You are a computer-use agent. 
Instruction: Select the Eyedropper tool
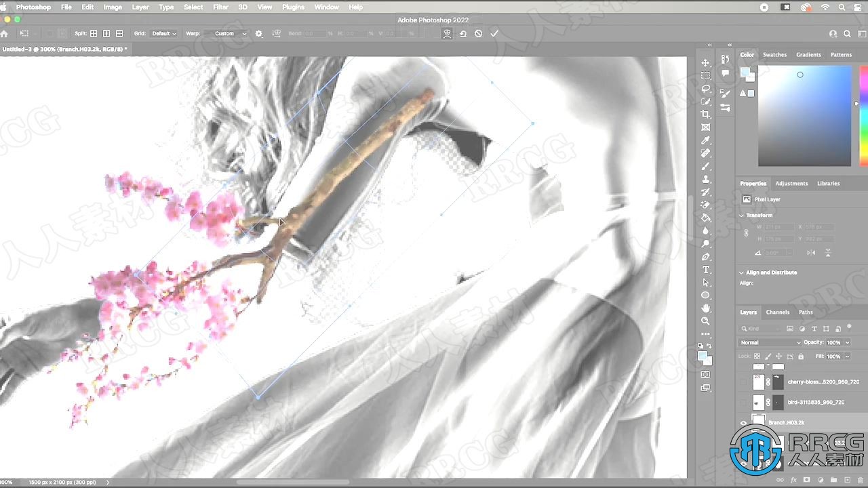(x=705, y=140)
